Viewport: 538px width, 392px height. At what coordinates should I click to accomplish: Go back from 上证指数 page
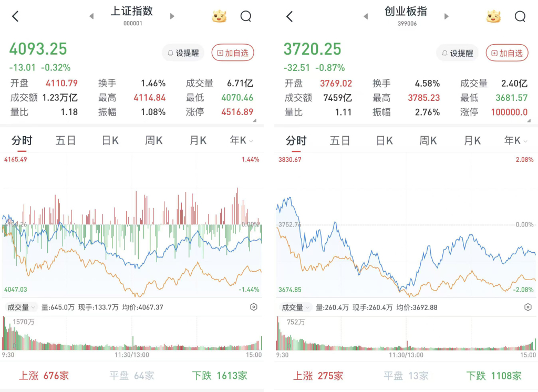(15, 17)
